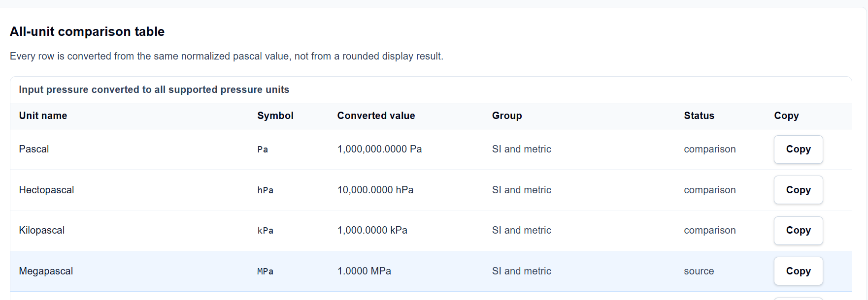Click the table caption 'Input pressure converted to all supported pressure units'
The width and height of the screenshot is (868, 300).
point(154,90)
